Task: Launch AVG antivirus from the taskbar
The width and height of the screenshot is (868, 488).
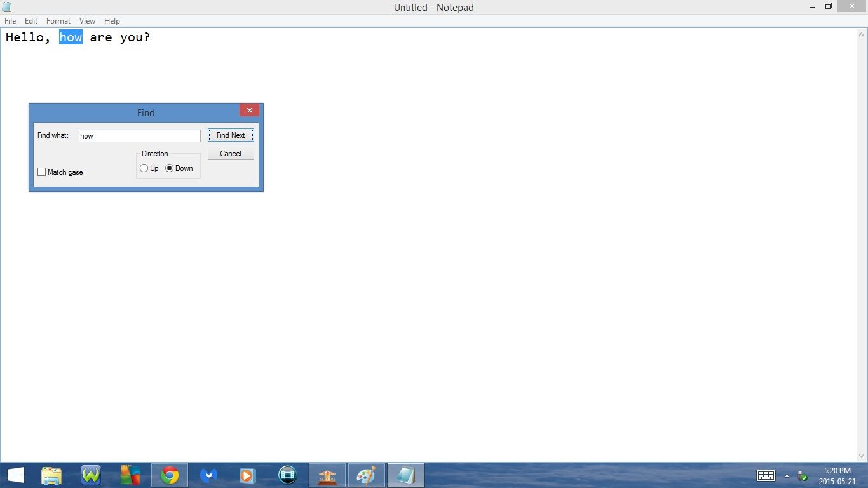Action: [130, 475]
